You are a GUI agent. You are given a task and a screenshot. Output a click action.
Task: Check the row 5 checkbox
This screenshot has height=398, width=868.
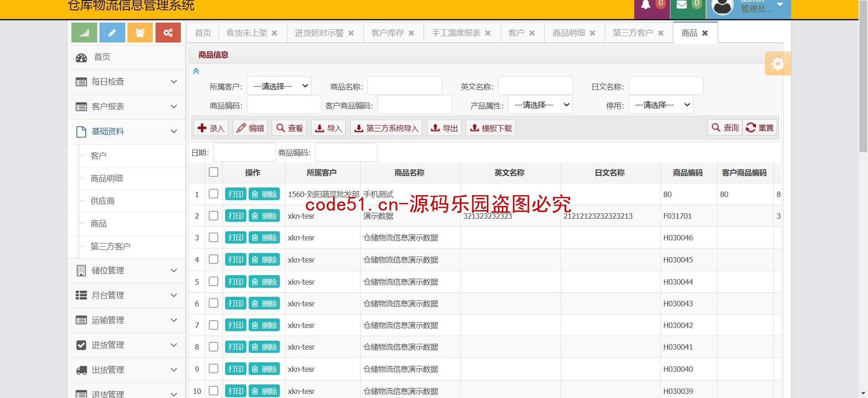point(214,281)
